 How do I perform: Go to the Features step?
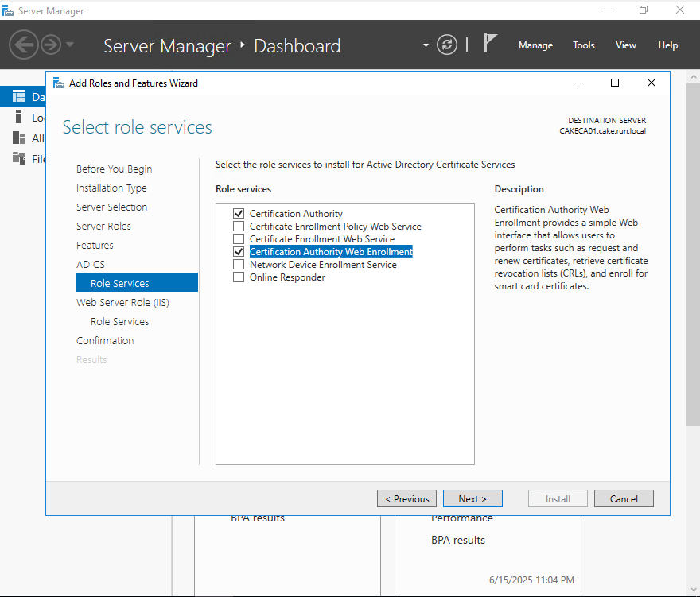[95, 246]
